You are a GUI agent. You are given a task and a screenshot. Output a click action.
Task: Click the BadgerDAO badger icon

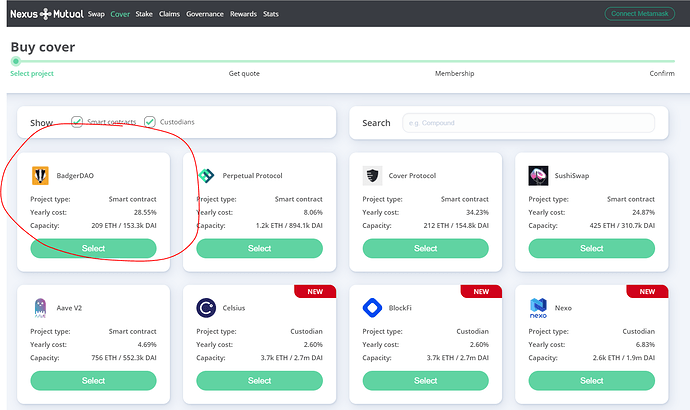(40, 176)
